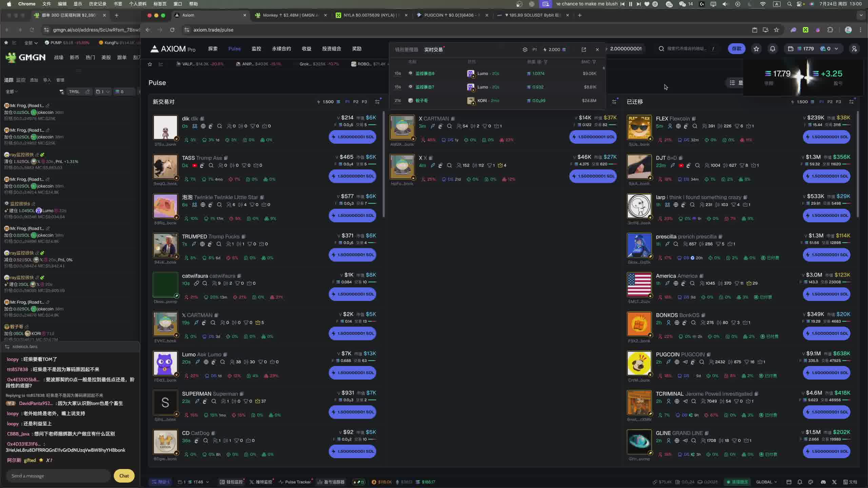Viewport: 868px width, 488px height.
Task: Open Pulse Tracker in bottom bar
Action: (295, 482)
